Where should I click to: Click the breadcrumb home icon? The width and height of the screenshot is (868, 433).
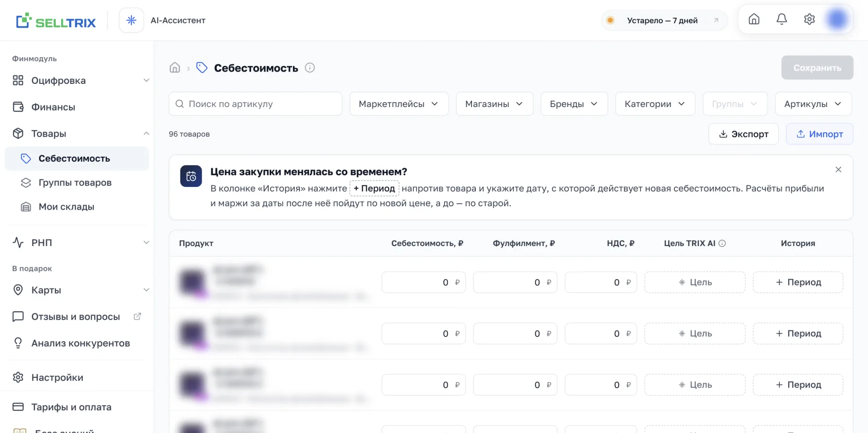(175, 68)
